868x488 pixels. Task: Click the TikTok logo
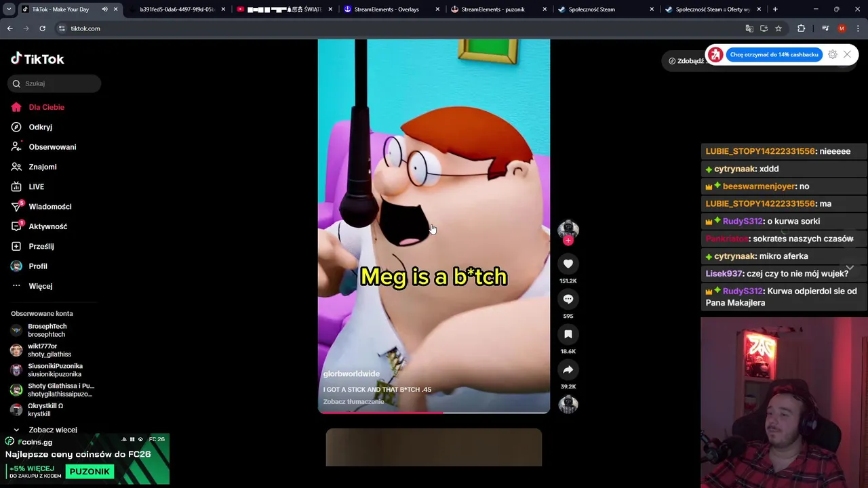pyautogui.click(x=37, y=59)
